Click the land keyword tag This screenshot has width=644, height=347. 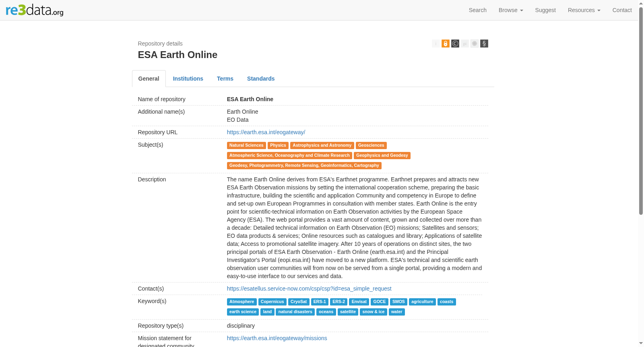(x=268, y=312)
